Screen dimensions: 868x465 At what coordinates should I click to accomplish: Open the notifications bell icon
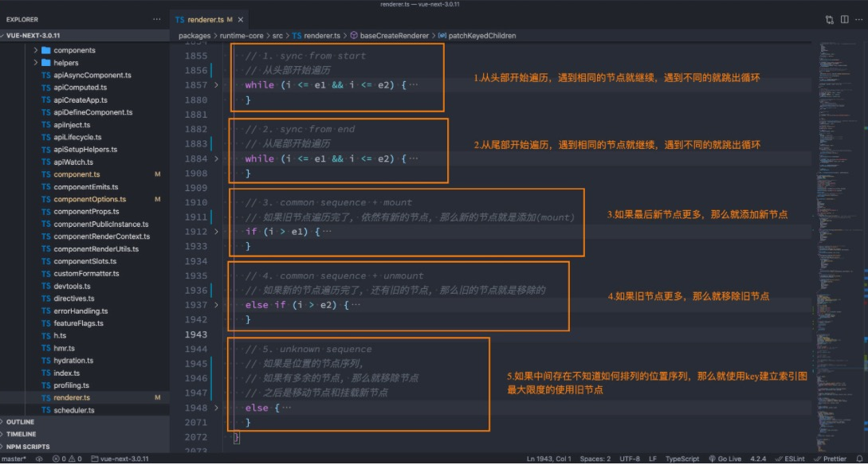coord(861,459)
